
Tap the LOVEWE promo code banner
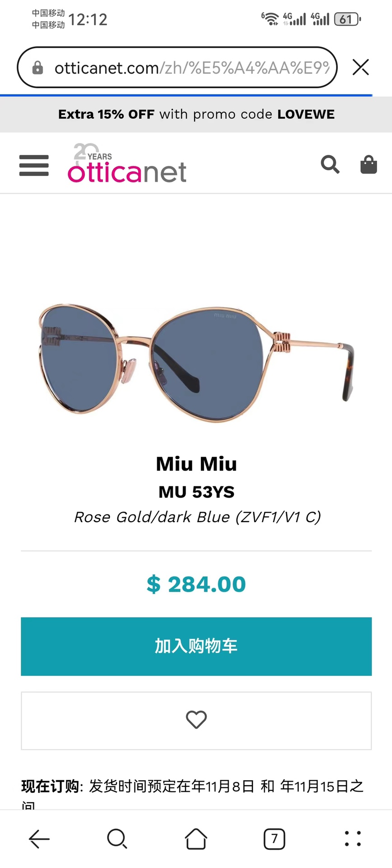pyautogui.click(x=196, y=114)
